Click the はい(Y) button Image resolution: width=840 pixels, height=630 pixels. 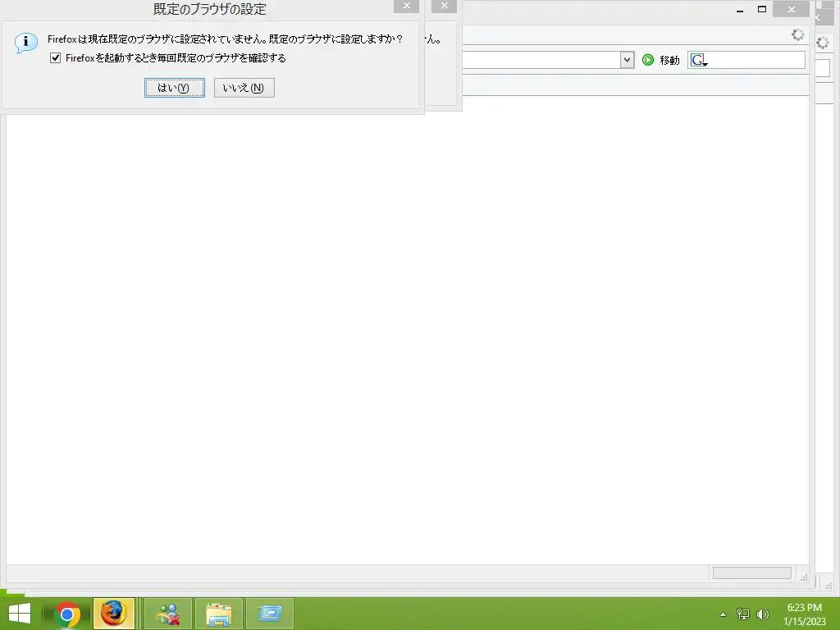174,88
